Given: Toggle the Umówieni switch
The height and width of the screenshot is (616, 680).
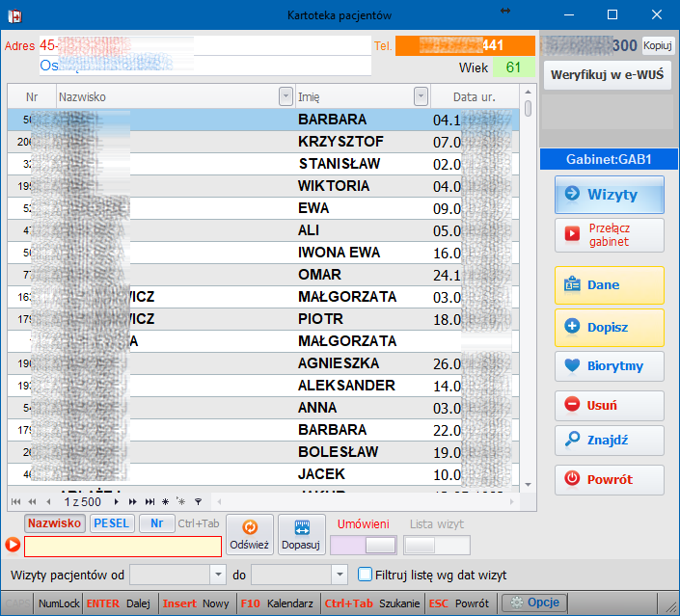Looking at the screenshot, I should pos(363,545).
